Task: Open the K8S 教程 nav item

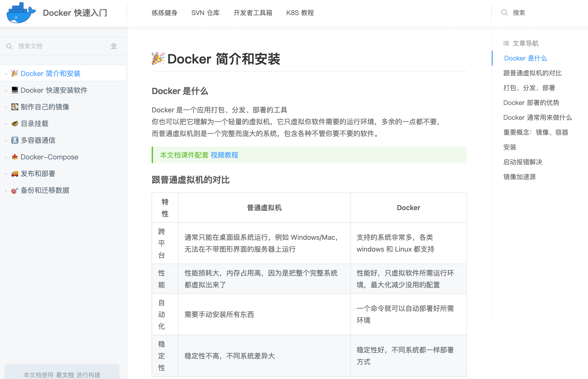Action: click(x=300, y=13)
